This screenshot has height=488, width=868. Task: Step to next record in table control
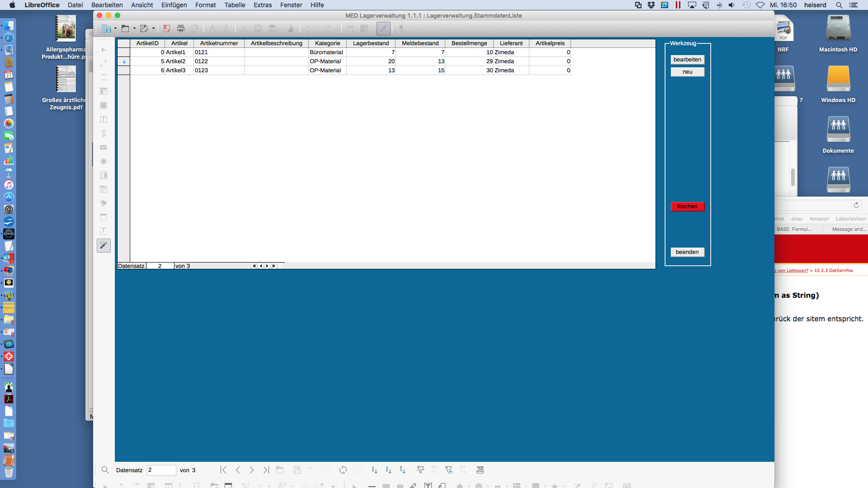coord(267,266)
